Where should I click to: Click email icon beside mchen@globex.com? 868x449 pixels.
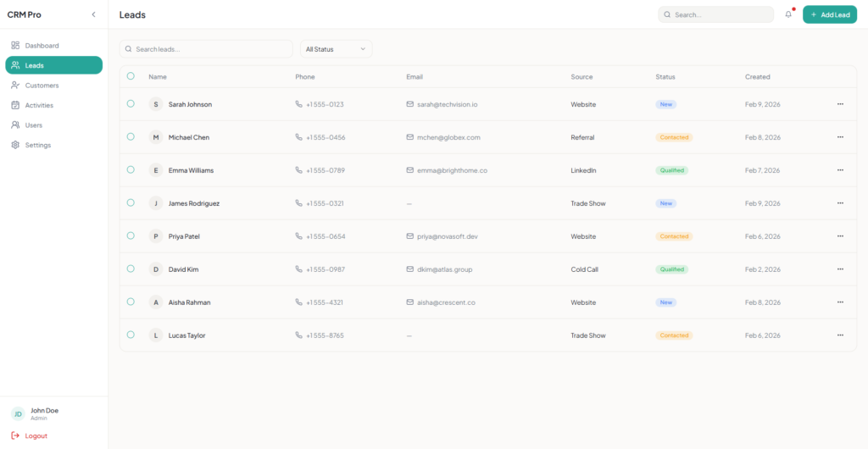click(410, 137)
